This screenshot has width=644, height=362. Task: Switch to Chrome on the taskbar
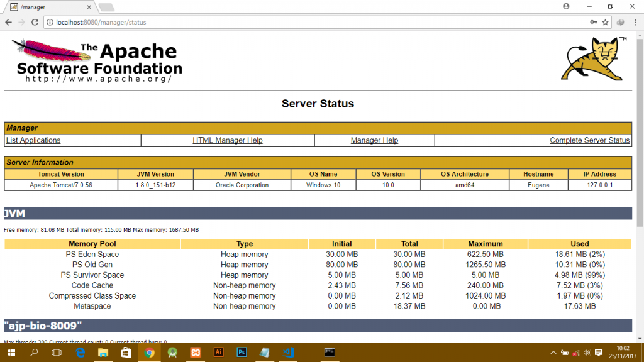pyautogui.click(x=149, y=353)
